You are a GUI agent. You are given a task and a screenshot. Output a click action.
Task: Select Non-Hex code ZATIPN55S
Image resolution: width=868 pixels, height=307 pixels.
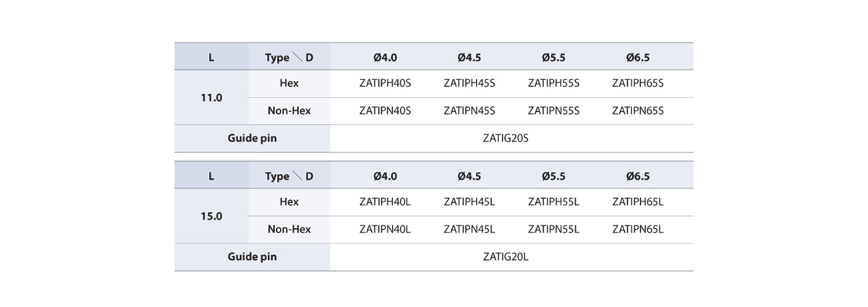tap(554, 111)
